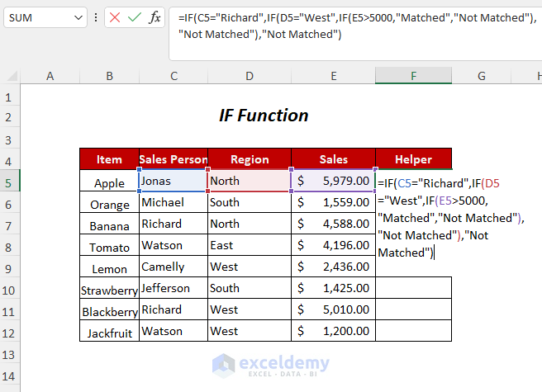Viewport: 542px width, 392px height.
Task: Expand the Name Box dropdown arrow
Action: pos(78,17)
